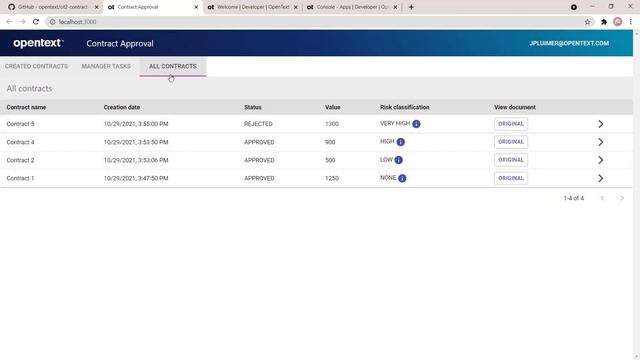This screenshot has width=640, height=360.
Task: Click the value 1300 cell
Action: pos(332,124)
